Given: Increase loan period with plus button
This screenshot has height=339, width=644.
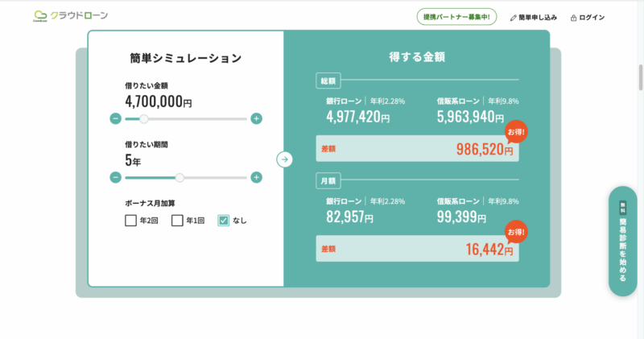Looking at the screenshot, I should [x=256, y=177].
